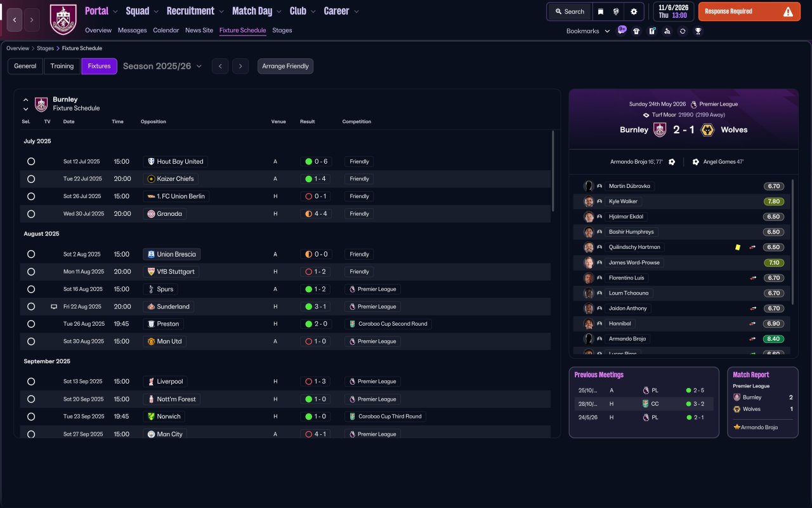Select the Hout Bay United fixture radio button

[31, 162]
